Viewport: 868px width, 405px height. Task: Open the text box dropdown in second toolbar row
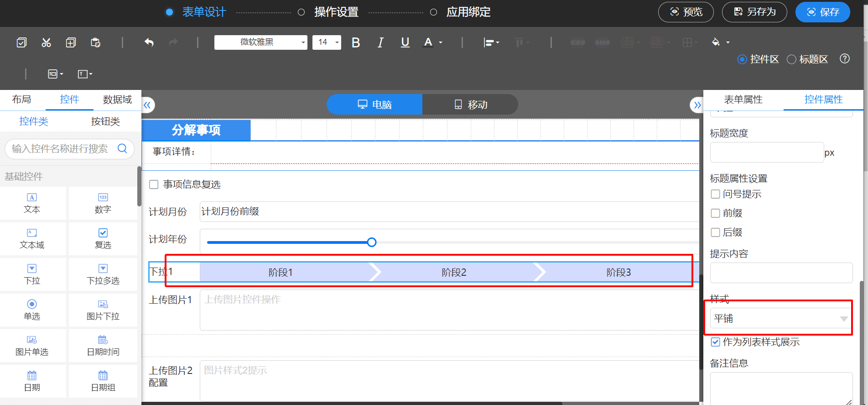pyautogui.click(x=85, y=74)
